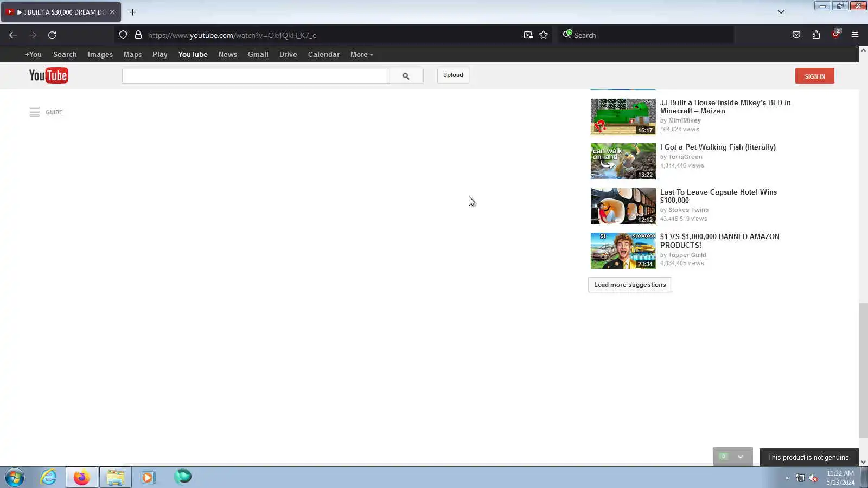Click the YouTube logo

[x=48, y=75]
